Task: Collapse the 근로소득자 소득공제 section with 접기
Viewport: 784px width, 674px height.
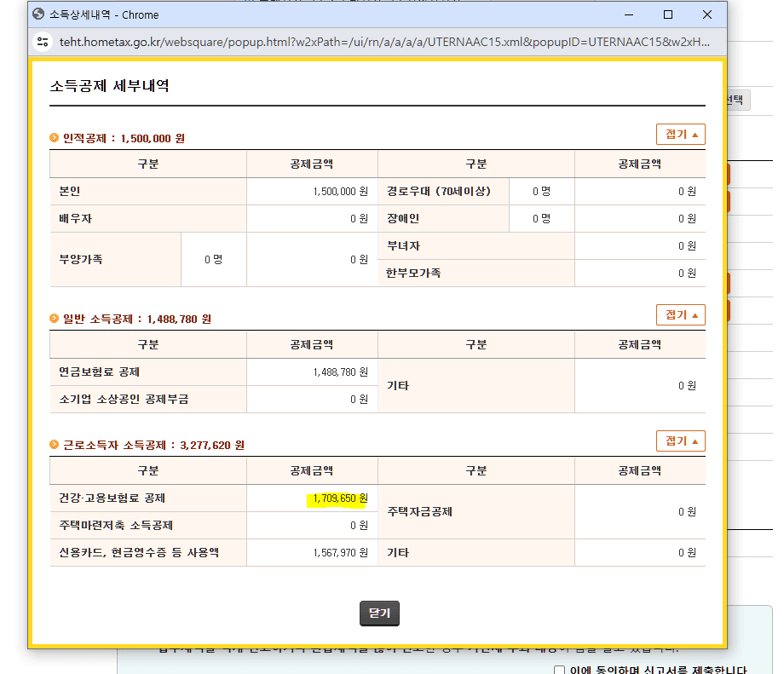Action: pyautogui.click(x=680, y=441)
